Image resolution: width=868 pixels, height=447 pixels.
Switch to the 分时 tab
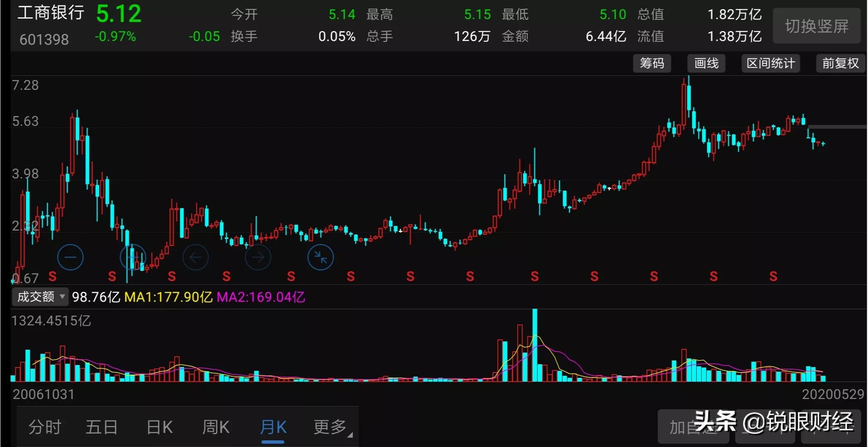coord(45,427)
